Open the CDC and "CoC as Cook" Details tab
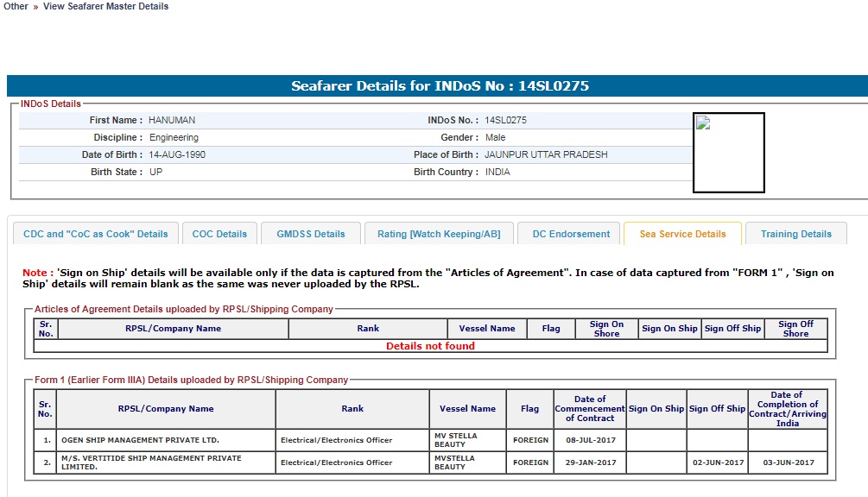The image size is (868, 497). coord(96,234)
